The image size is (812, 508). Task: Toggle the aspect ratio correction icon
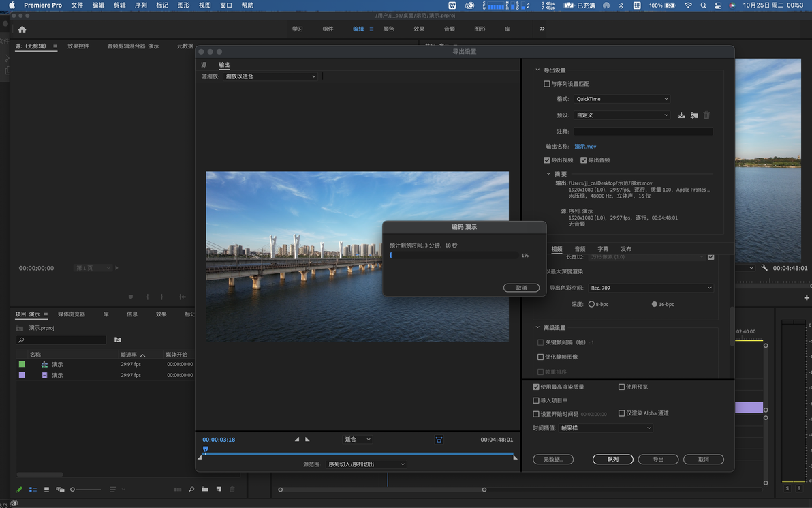coord(439,440)
